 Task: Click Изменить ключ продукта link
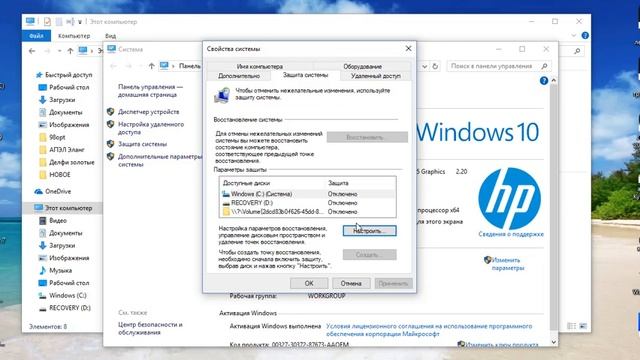(502, 345)
